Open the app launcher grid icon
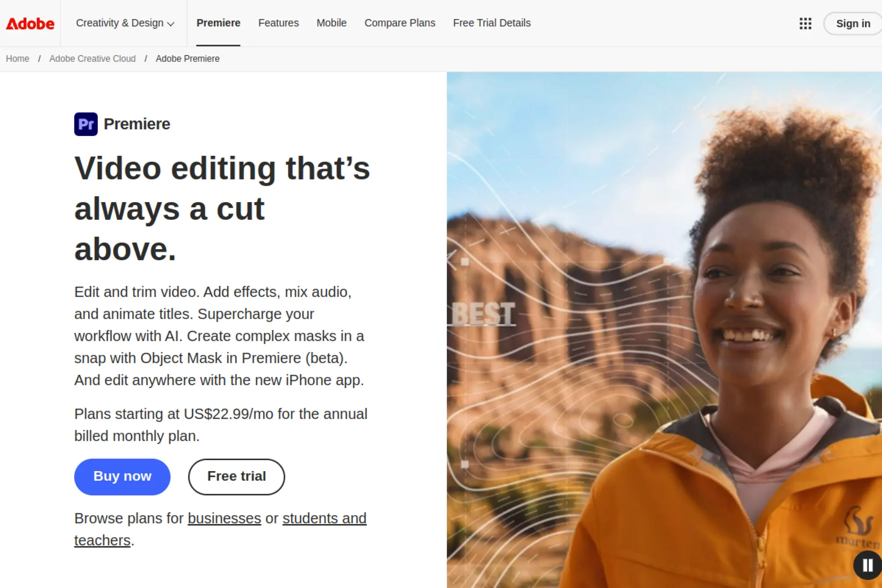This screenshot has width=882, height=588. [x=806, y=24]
